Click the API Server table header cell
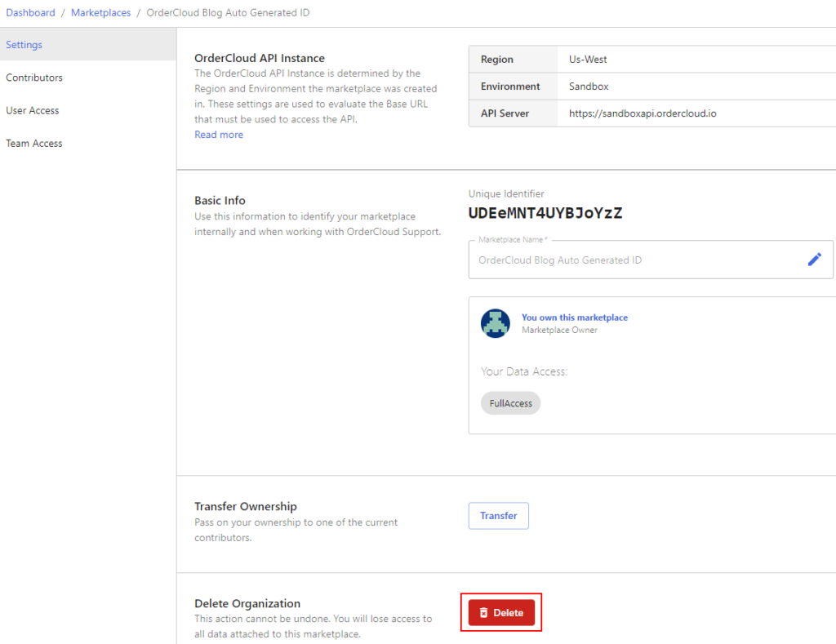The image size is (836, 644). point(513,113)
